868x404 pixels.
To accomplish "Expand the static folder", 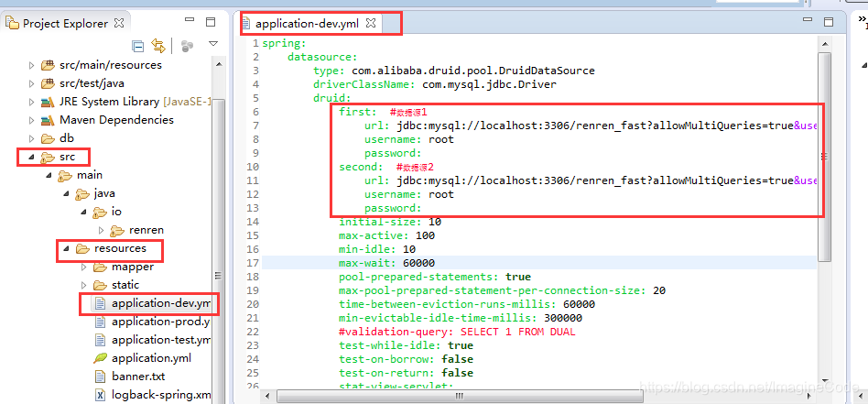I will (x=83, y=285).
